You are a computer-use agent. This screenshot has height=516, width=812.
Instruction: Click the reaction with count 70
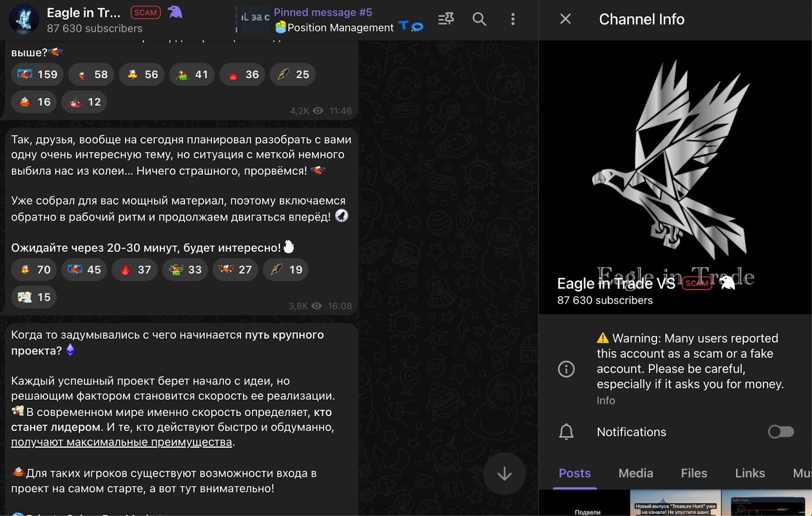(34, 270)
